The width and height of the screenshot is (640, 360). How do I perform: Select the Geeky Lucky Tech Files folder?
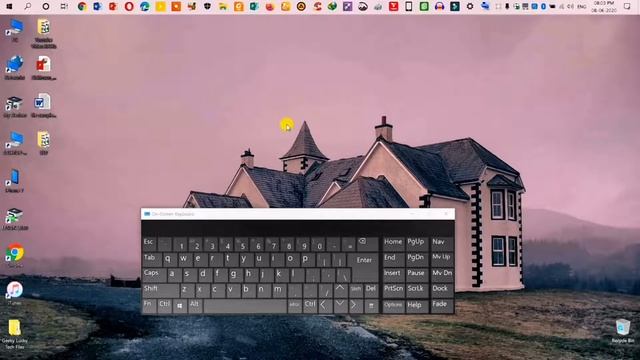(15, 334)
